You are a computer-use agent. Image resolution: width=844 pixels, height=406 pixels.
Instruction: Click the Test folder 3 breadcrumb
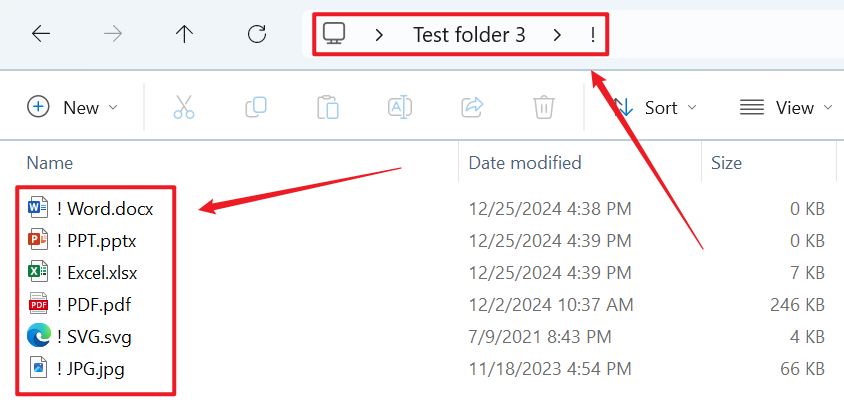[x=469, y=35]
